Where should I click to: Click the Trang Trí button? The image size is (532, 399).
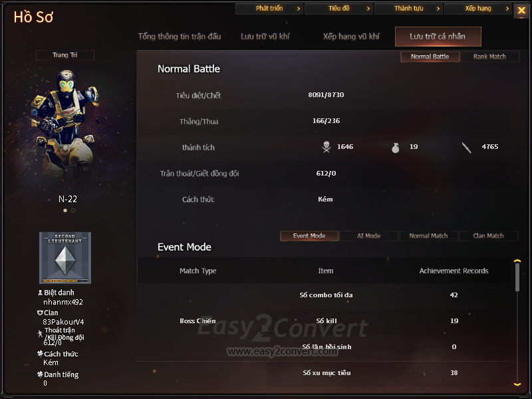(x=65, y=55)
